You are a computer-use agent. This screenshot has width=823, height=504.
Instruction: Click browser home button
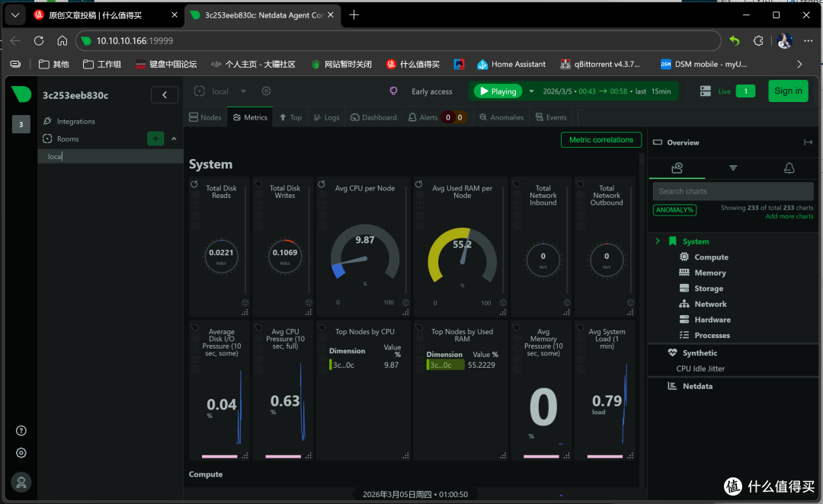coord(62,40)
